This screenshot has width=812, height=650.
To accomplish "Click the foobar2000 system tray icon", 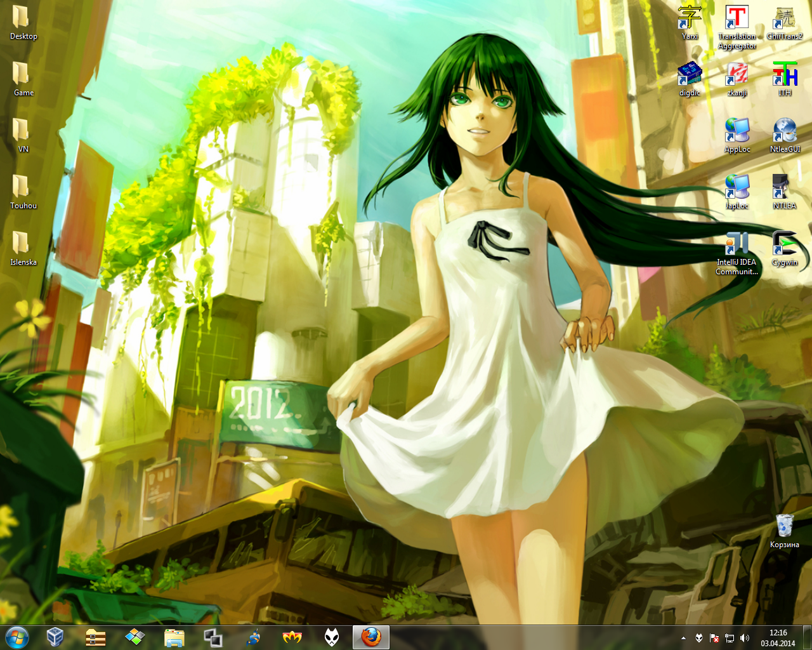I will tap(698, 638).
